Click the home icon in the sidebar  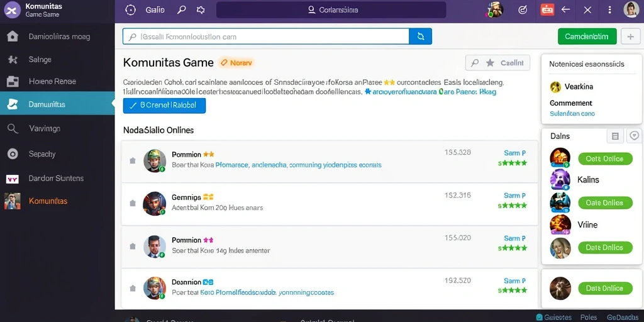pos(13,36)
